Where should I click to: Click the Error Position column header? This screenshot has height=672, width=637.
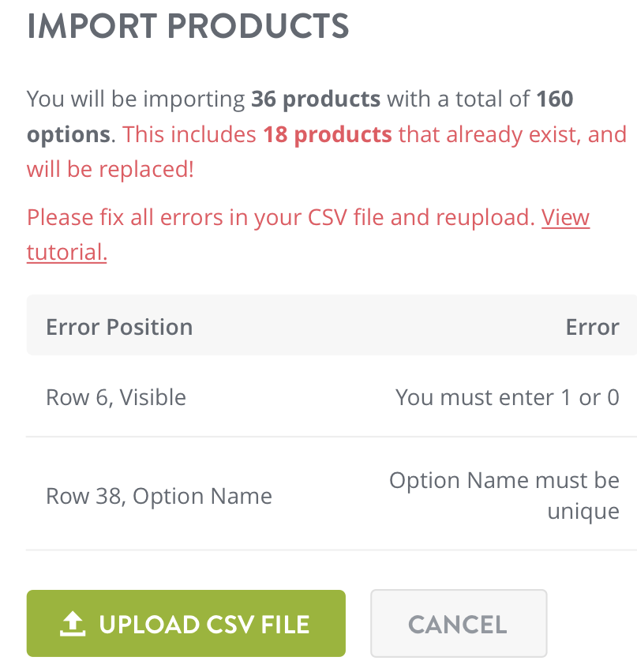tap(118, 326)
